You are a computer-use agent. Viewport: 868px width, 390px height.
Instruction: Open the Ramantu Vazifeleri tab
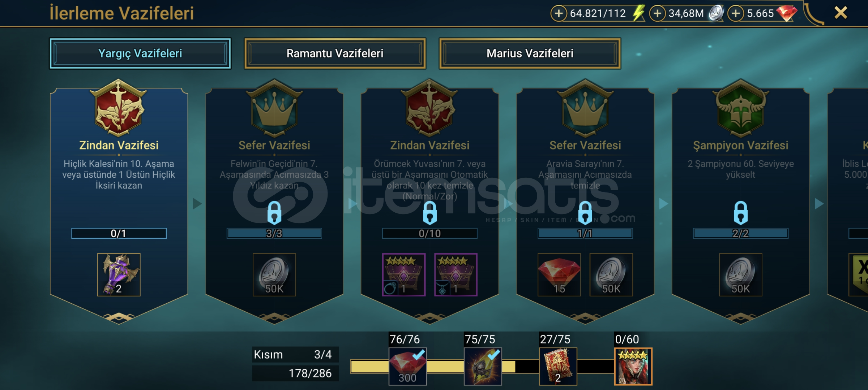click(335, 53)
